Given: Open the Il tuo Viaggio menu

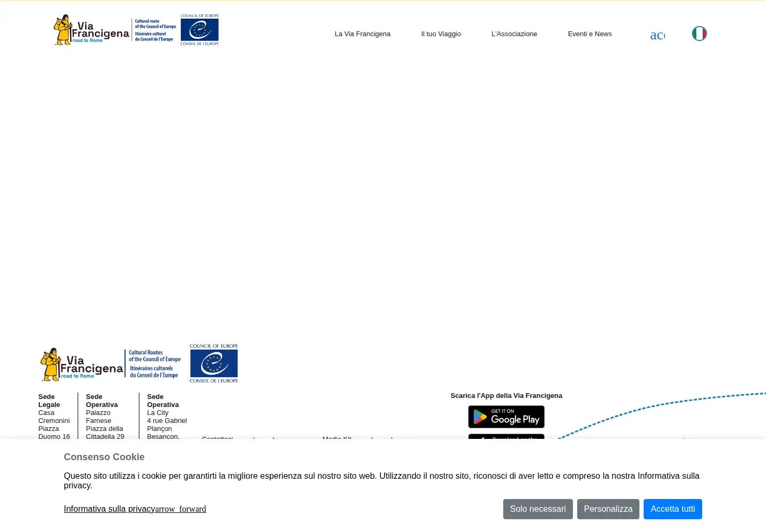Looking at the screenshot, I should tap(441, 34).
